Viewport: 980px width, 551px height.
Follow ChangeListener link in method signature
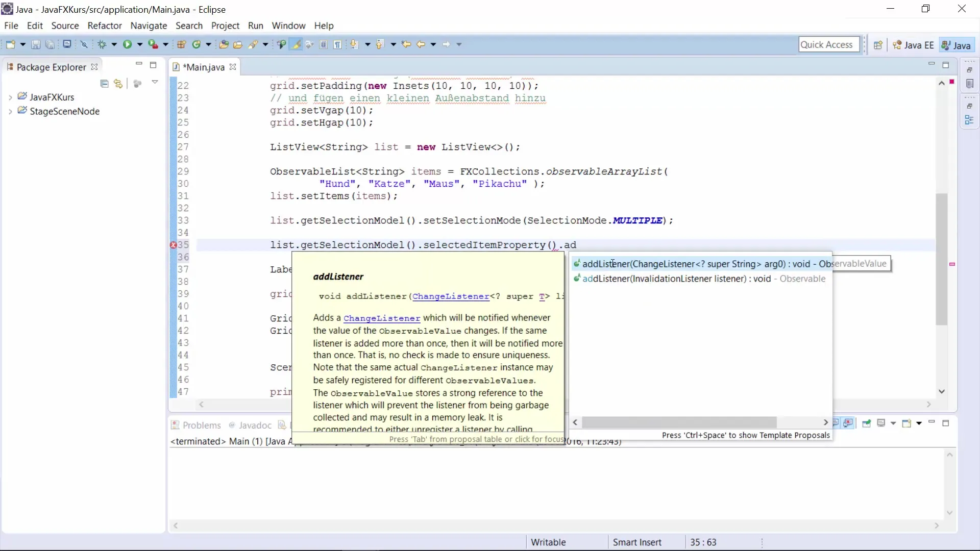451,296
